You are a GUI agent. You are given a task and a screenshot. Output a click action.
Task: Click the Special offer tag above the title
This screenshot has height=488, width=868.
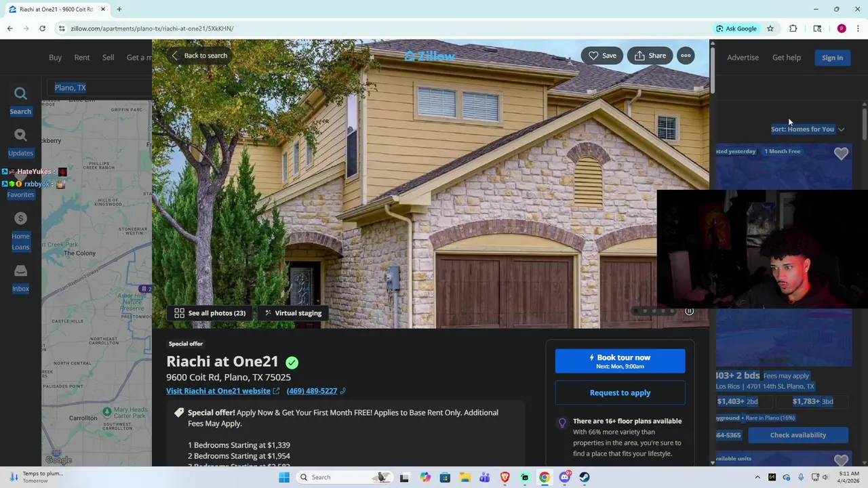pyautogui.click(x=186, y=344)
